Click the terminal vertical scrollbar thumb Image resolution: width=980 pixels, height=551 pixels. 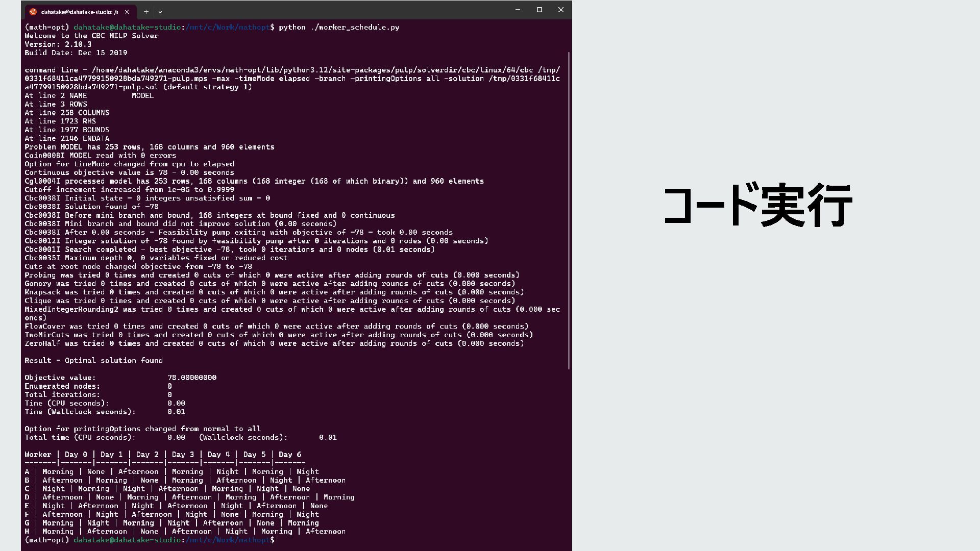point(569,209)
